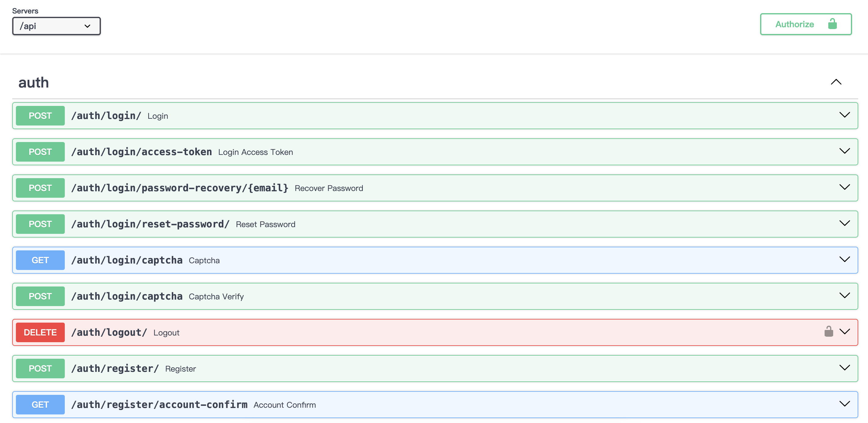Screen dimensions: 868x423
Task: Click the DELETE method badge for logout
Action: point(40,332)
